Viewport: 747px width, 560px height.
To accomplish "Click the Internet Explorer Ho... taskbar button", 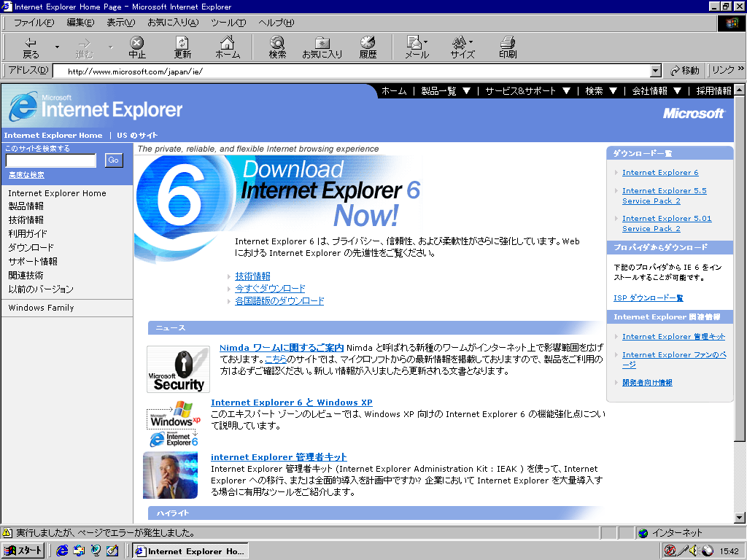I will (190, 551).
